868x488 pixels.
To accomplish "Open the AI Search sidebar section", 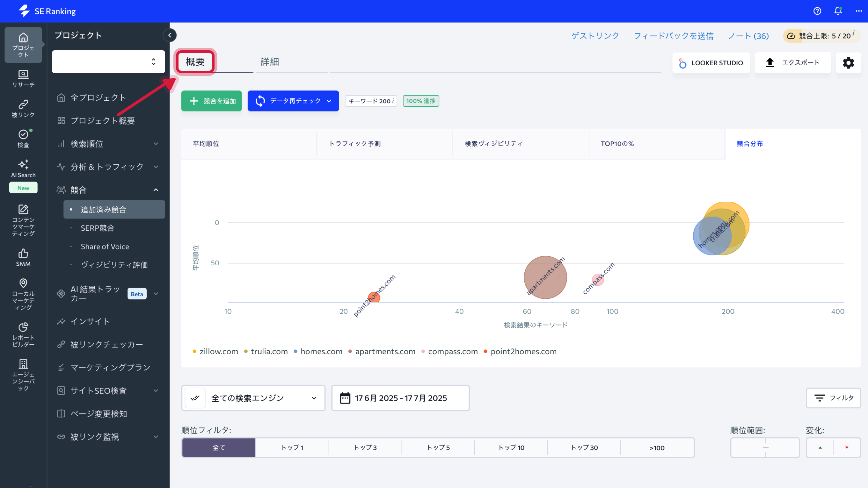I will pyautogui.click(x=23, y=169).
